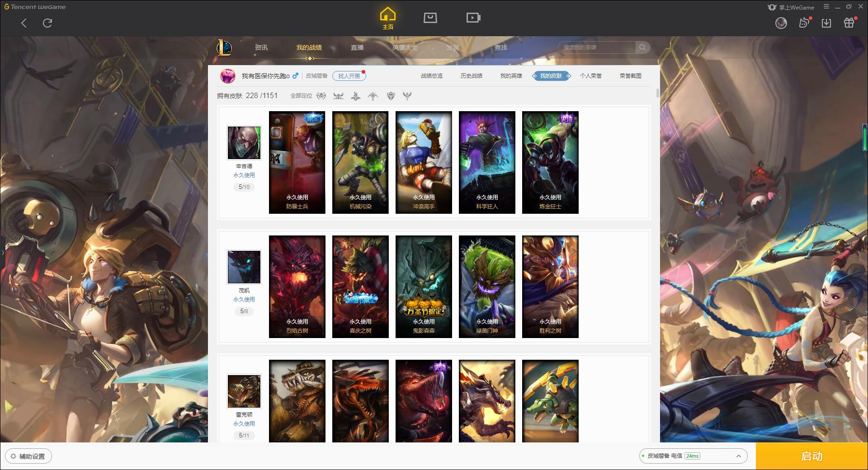The image size is (868, 470).
Task: Switch to the 查找 tab
Action: (x=501, y=47)
